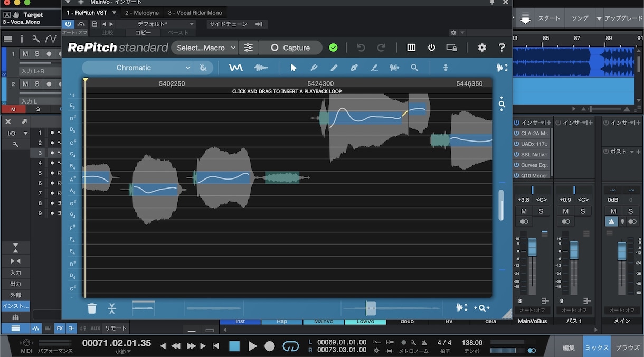Click the コピー button

click(x=143, y=33)
